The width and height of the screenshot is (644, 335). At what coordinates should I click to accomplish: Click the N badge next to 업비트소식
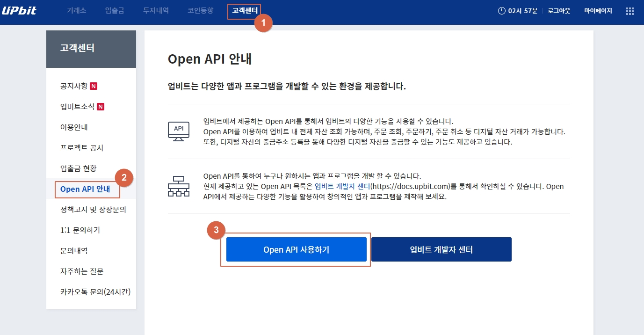[x=101, y=107]
